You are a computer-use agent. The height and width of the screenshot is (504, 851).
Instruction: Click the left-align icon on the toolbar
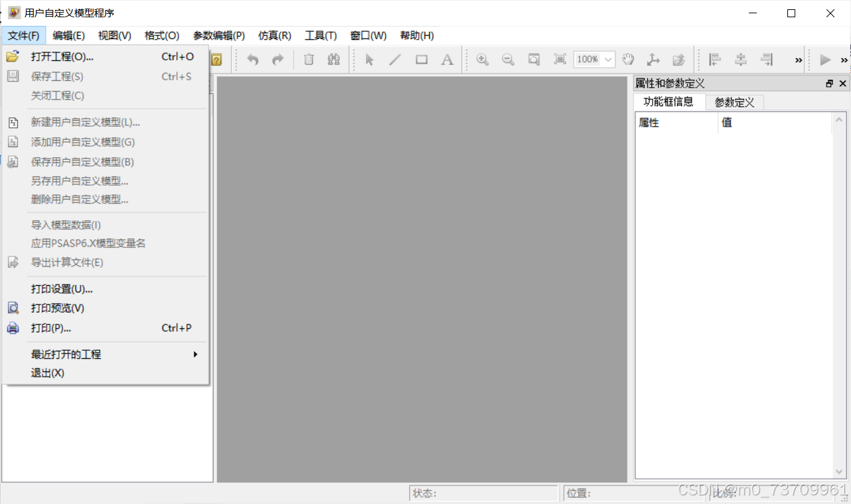pos(714,59)
